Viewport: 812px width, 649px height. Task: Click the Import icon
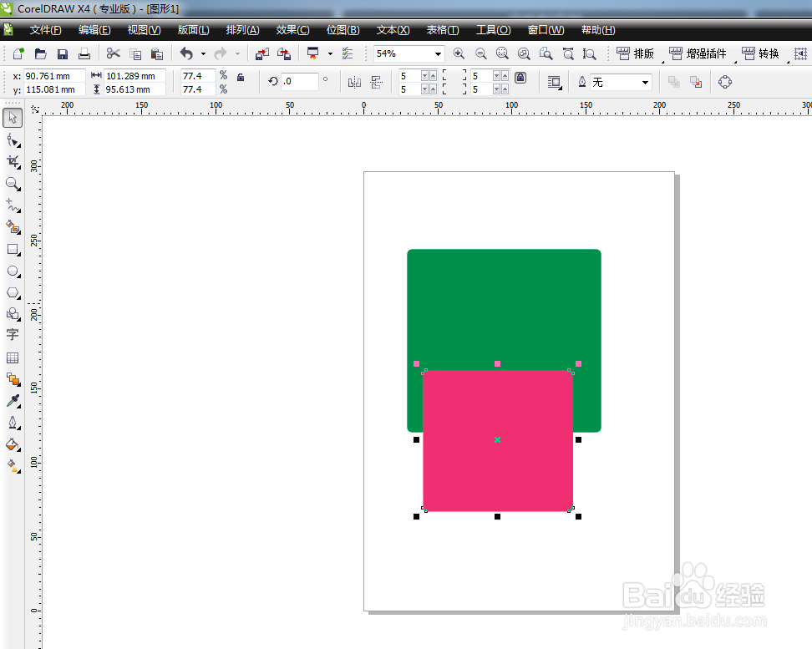coord(262,53)
